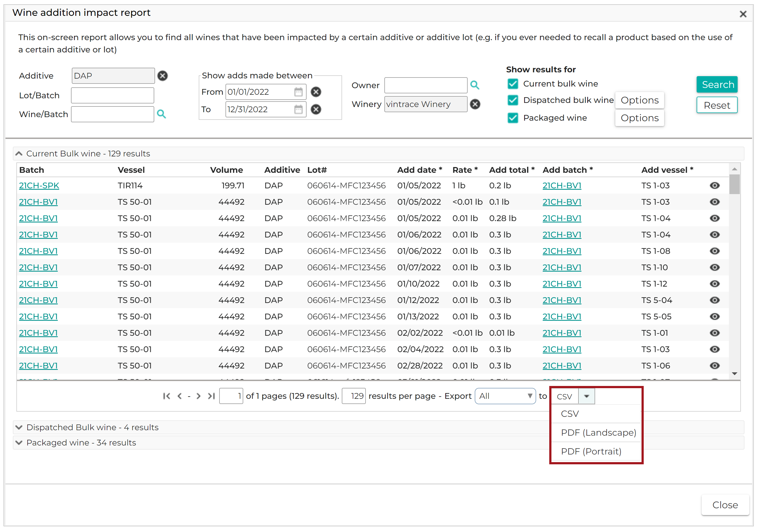Open the 21CH-SPK batch link

39,185
